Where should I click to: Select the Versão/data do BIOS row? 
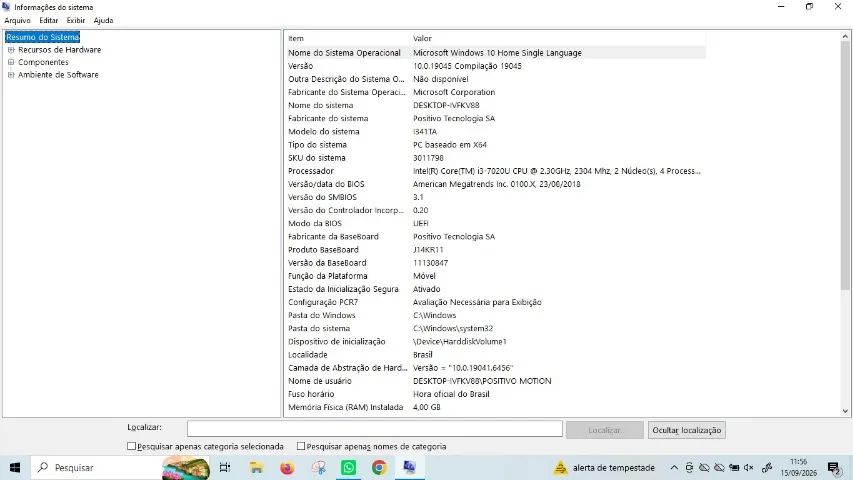[495, 184]
